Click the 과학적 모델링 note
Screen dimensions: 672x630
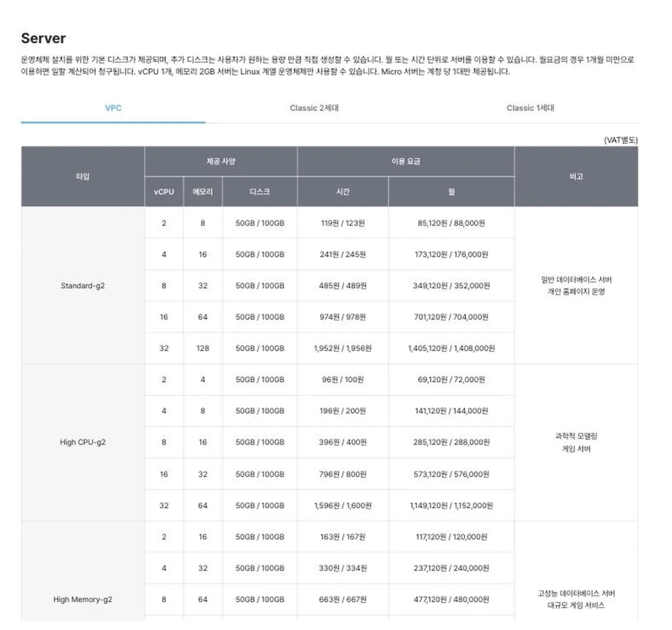(576, 436)
